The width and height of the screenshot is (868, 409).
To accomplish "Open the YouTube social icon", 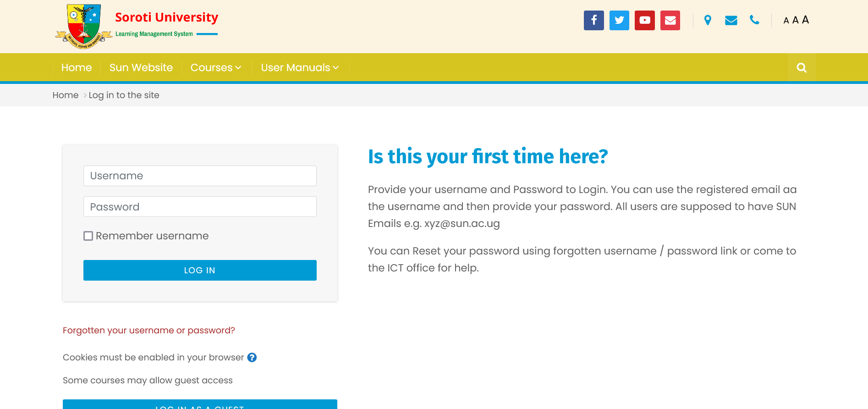I will click(645, 20).
